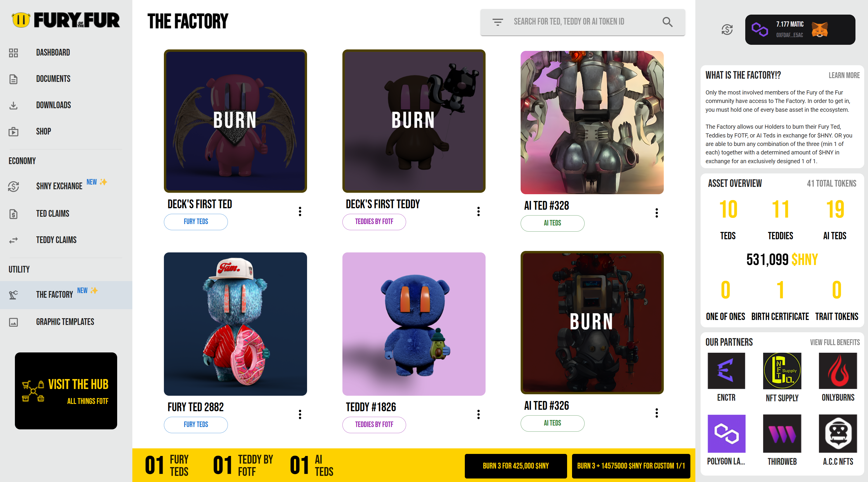Click the NFT Supply partner logo
This screenshot has width=868, height=482.
coord(782,371)
